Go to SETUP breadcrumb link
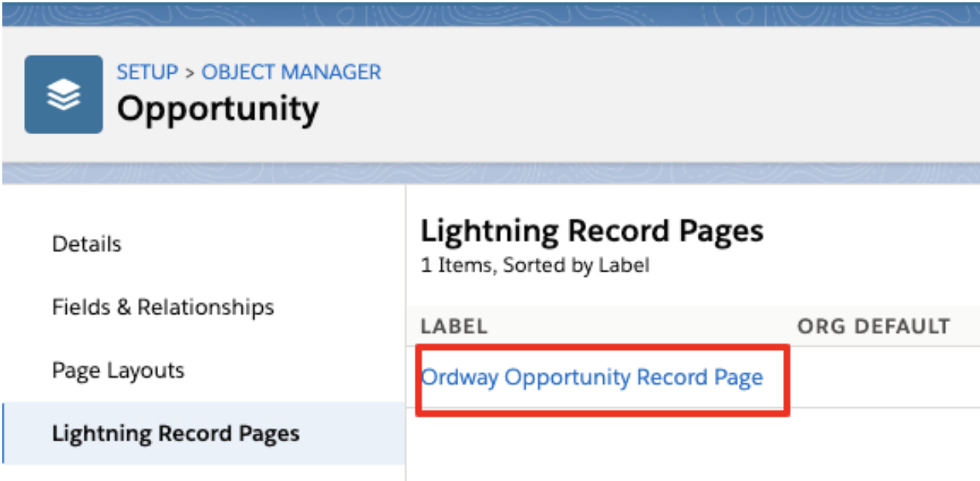Screen dimensions: 980x481 [147, 72]
